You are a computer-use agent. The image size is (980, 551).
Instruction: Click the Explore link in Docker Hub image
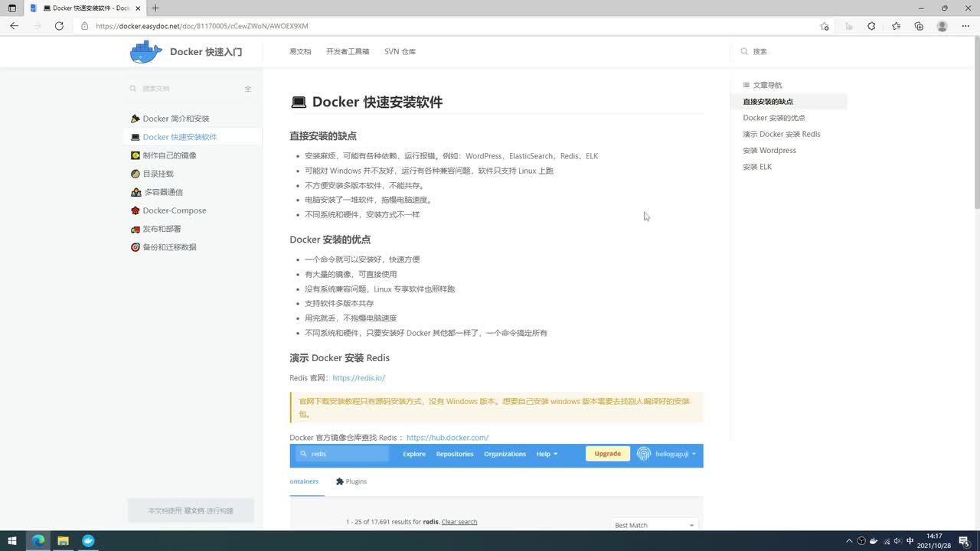pyautogui.click(x=414, y=454)
